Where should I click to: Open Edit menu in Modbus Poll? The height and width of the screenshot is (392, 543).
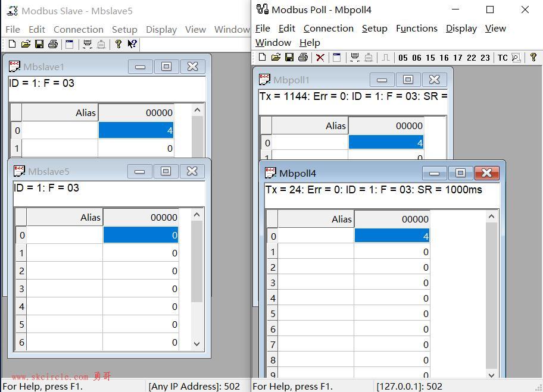coord(287,29)
